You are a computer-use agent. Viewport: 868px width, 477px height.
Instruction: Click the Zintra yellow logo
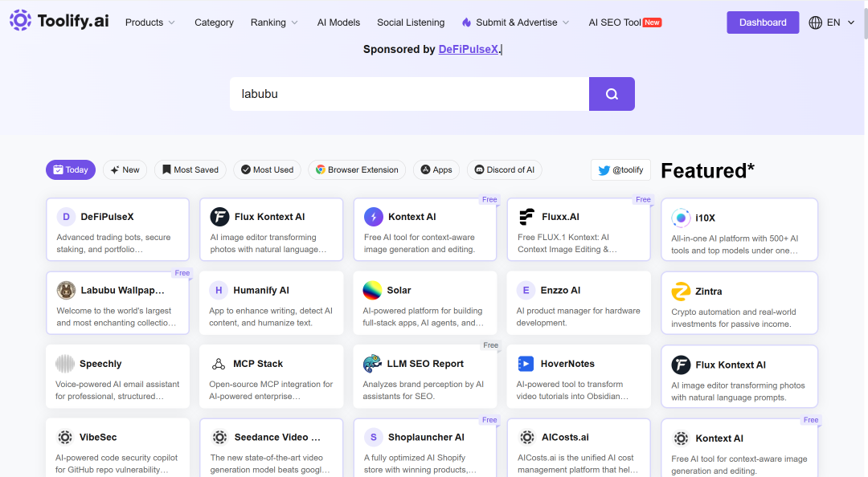click(x=681, y=291)
